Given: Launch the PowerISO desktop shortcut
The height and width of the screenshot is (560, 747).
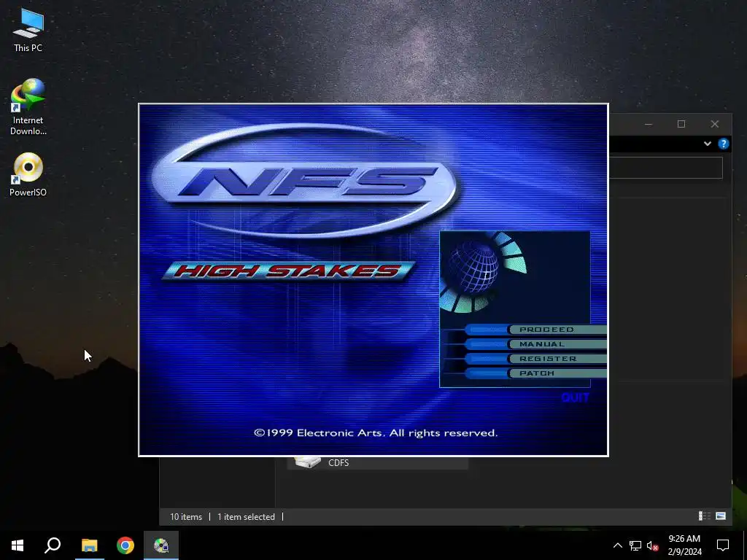Looking at the screenshot, I should [28, 174].
